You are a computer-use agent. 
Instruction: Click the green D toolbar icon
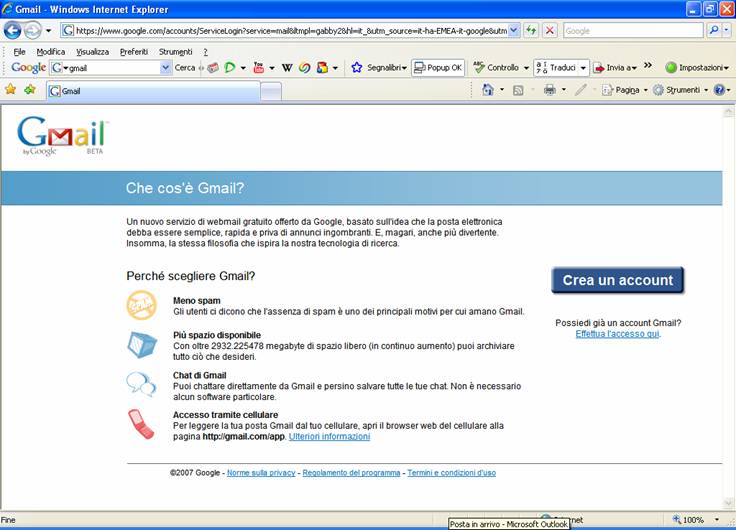pyautogui.click(x=230, y=68)
